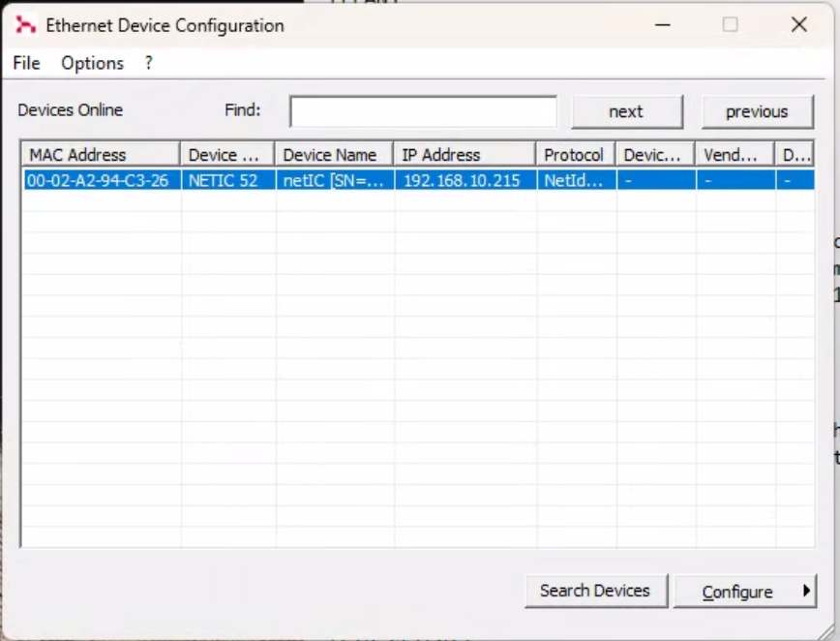Viewport: 840px width, 641px height.
Task: Click the 192.168.10.215 IP address cell
Action: point(462,181)
